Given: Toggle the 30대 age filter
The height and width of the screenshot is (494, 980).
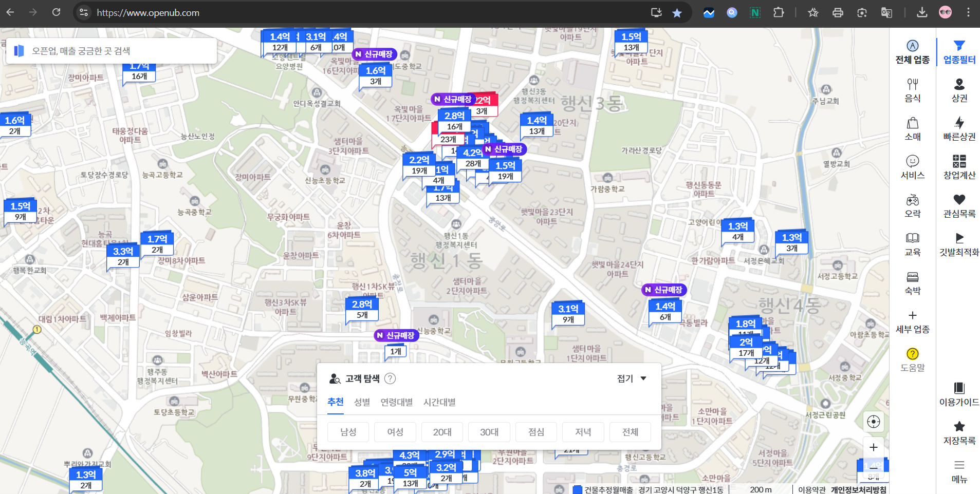Looking at the screenshot, I should [x=489, y=432].
